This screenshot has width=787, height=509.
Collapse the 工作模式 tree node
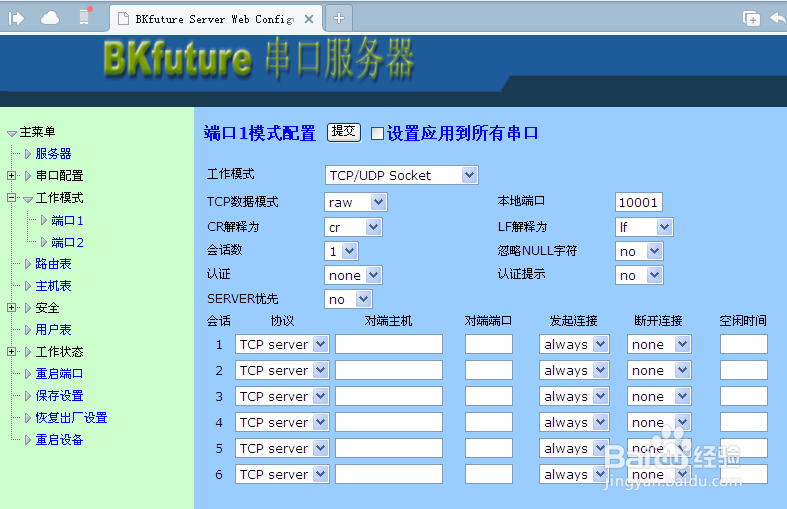click(12, 198)
